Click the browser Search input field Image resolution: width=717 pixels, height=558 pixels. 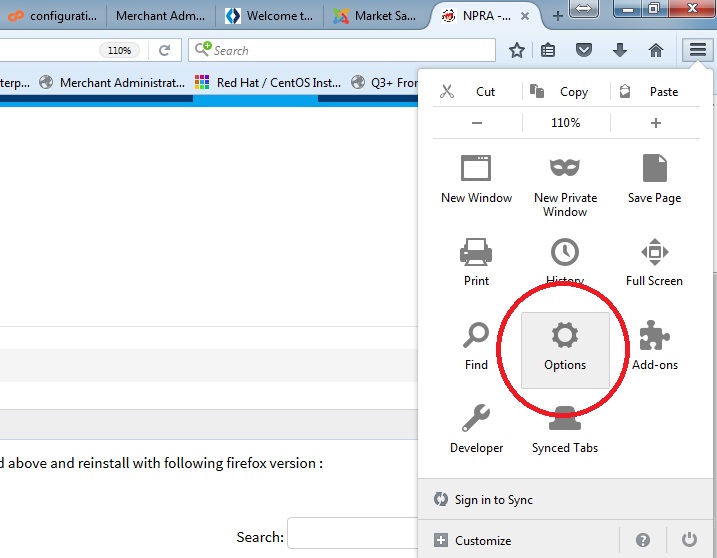coord(350,50)
